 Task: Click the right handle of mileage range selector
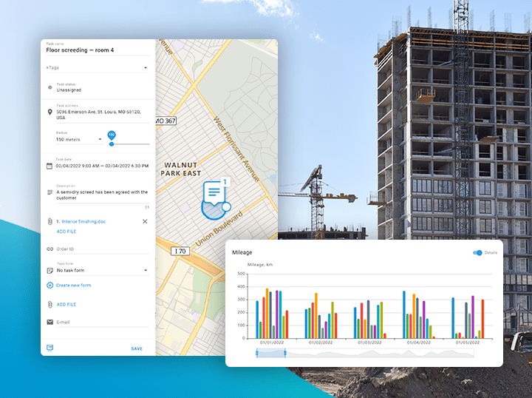coord(285,354)
